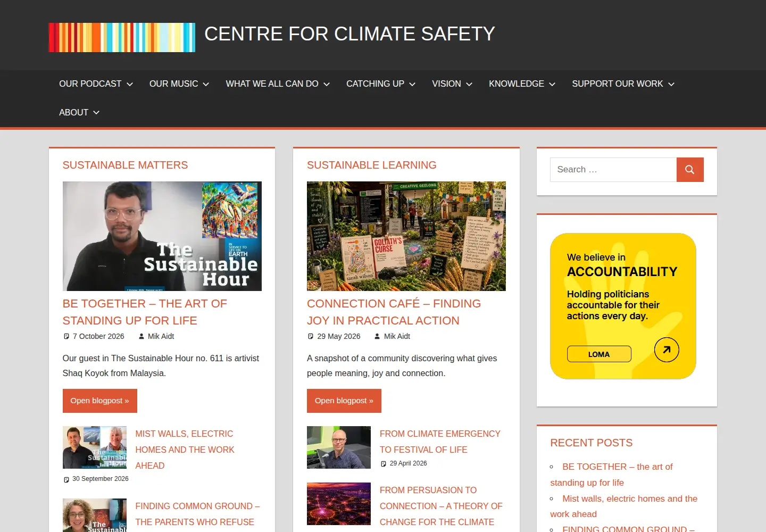
Task: Click the author icon beside Mik Aidt on Be Together
Action: [141, 336]
